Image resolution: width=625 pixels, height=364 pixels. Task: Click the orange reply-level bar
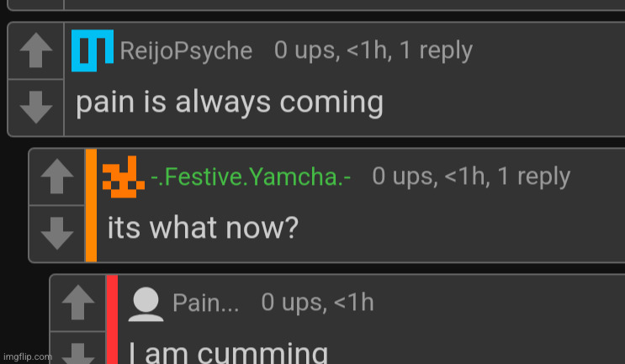[92, 205]
